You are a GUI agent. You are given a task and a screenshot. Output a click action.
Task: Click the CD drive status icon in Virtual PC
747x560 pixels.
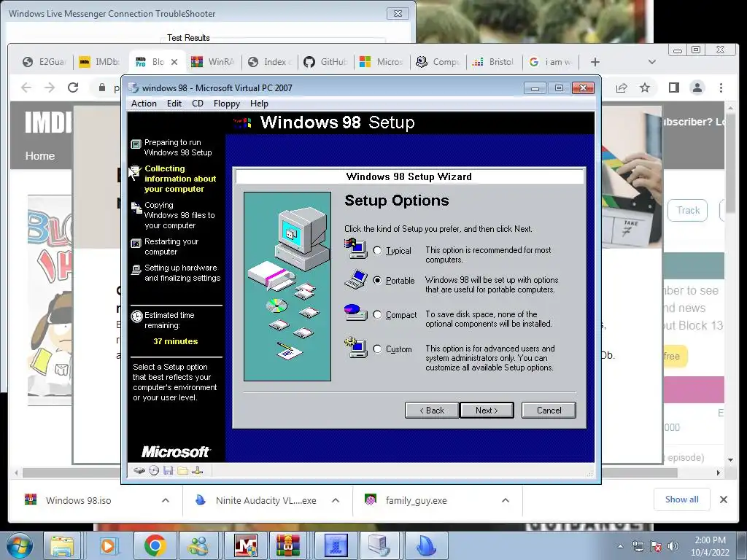pyautogui.click(x=154, y=471)
